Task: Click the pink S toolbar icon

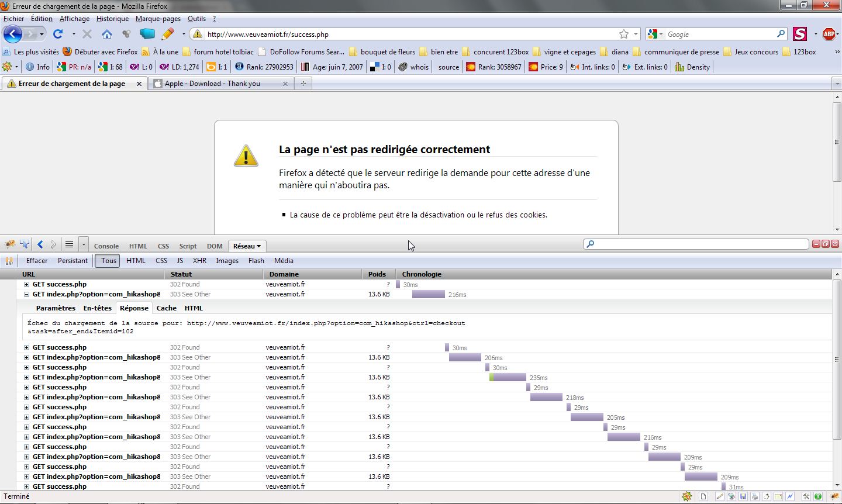Action: point(800,34)
